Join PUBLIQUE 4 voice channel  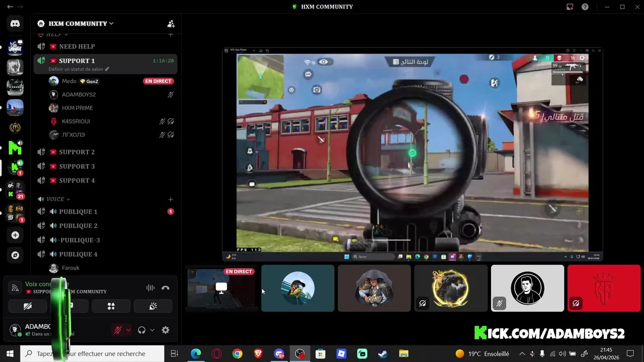105,254
